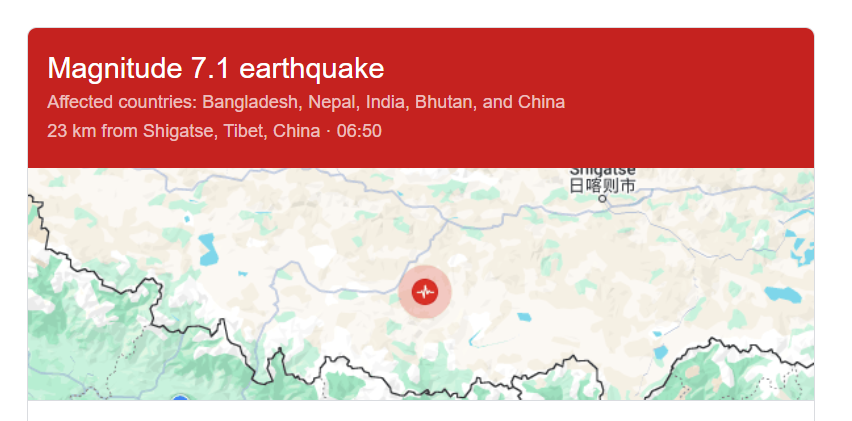
Task: Open the Magnitude 7.1 earthquake title
Action: (215, 69)
